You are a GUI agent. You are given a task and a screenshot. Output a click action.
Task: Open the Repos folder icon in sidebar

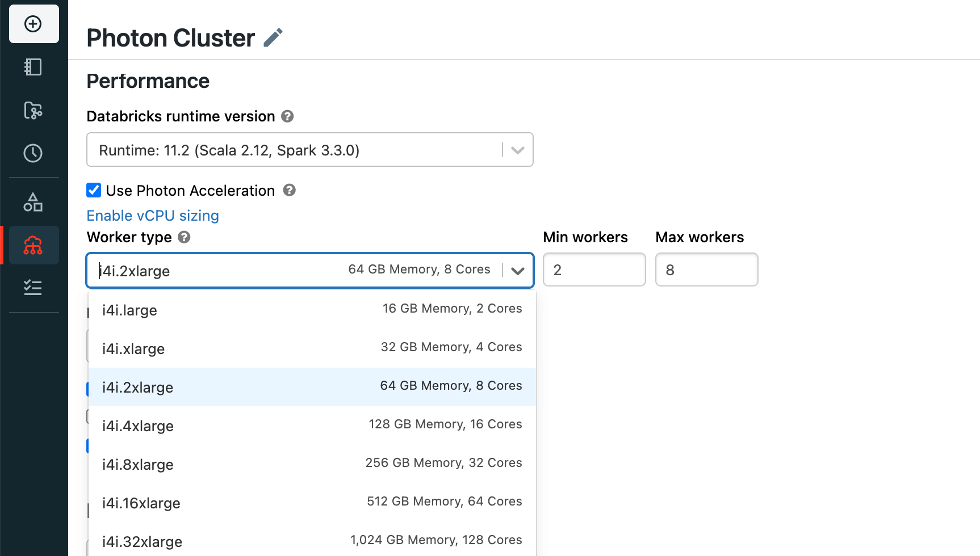[x=33, y=110]
